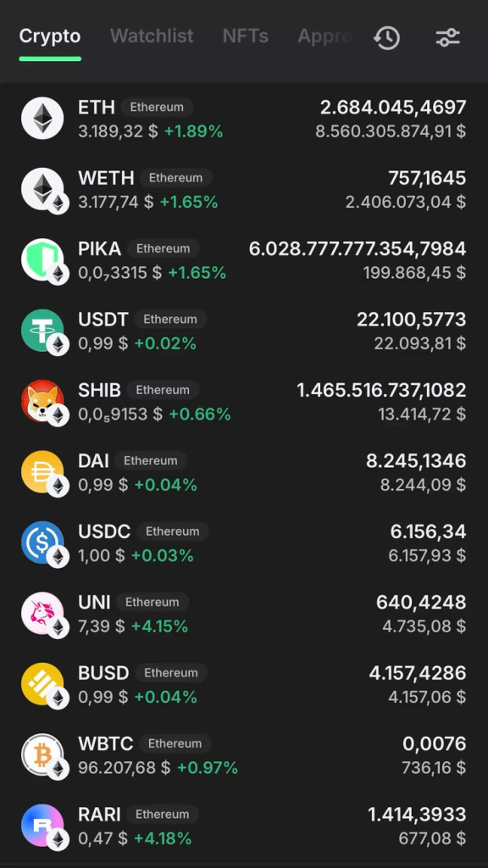Open the NFTs tab
Viewport: 488px width, 868px height.
pos(245,36)
